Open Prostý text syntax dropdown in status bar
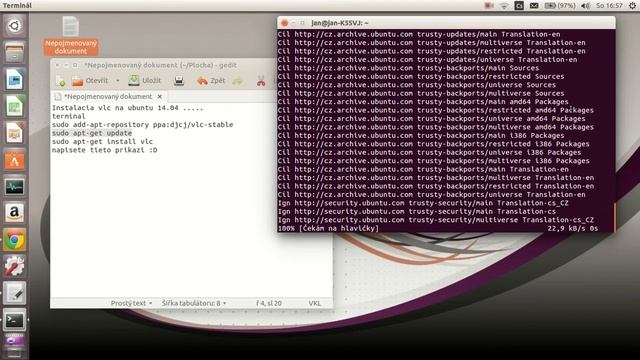The width and height of the screenshot is (640, 360). [x=131, y=303]
